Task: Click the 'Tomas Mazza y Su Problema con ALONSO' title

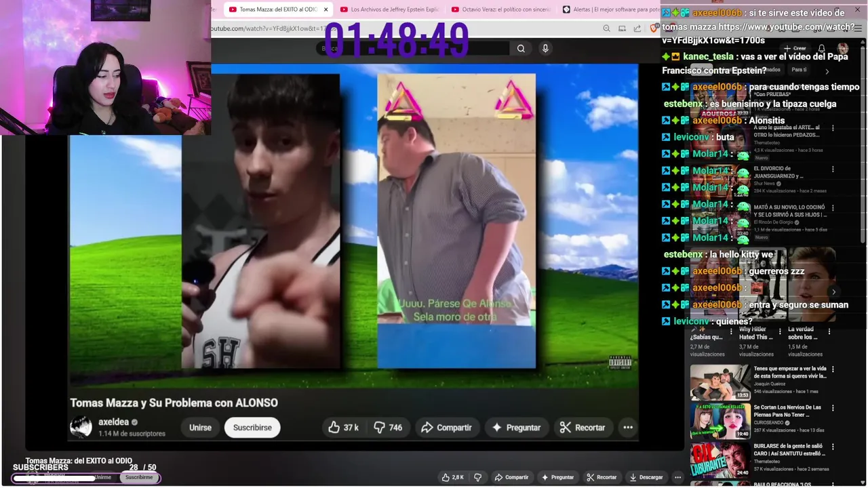Action: tap(174, 403)
